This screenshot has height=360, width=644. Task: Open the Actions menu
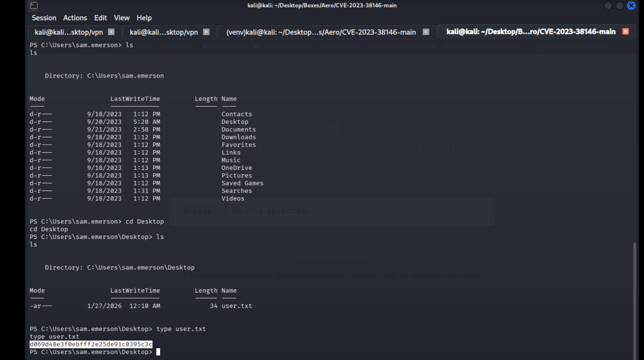coord(75,18)
